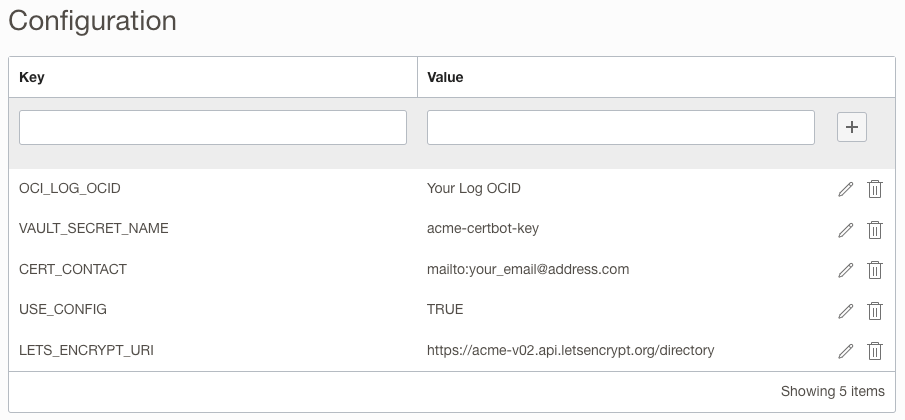
Task: Delete the USE_CONFIG entry
Action: click(874, 310)
